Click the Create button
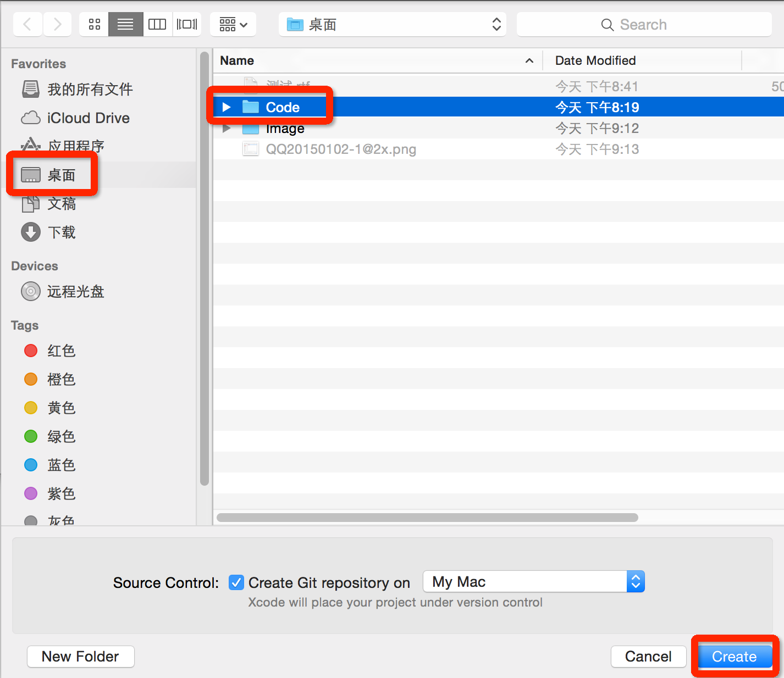Image resolution: width=784 pixels, height=678 pixels. click(734, 656)
